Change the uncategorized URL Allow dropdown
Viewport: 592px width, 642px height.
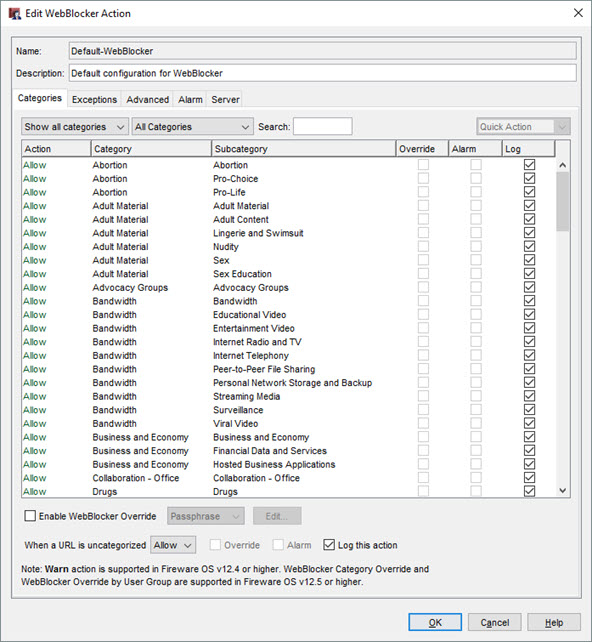[173, 545]
